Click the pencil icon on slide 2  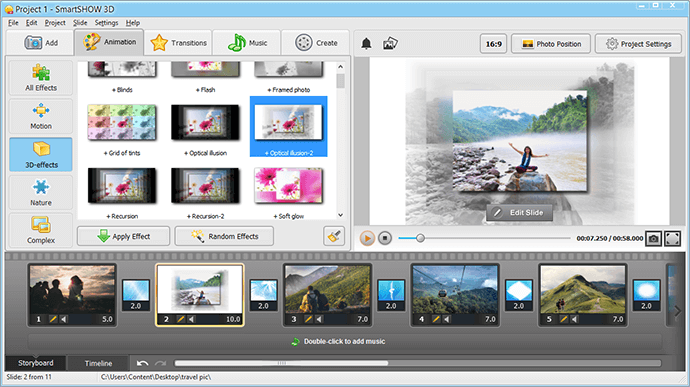coord(180,319)
